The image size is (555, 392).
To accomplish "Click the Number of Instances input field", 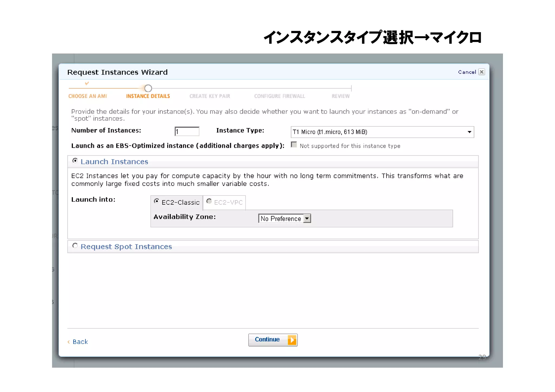I will pyautogui.click(x=187, y=132).
